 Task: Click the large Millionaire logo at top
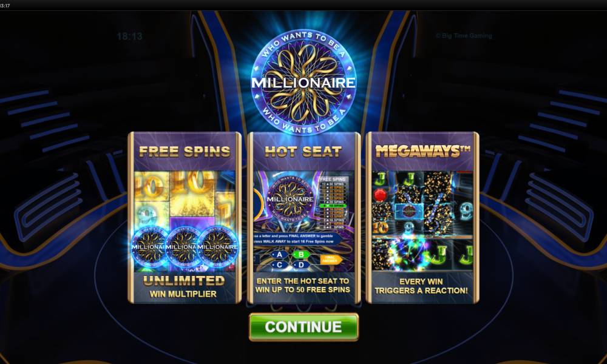(x=303, y=82)
